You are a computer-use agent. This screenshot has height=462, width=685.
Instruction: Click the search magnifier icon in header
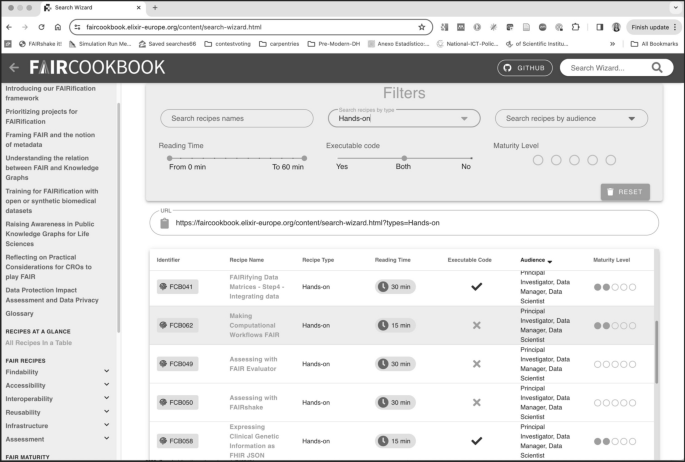[x=657, y=67]
